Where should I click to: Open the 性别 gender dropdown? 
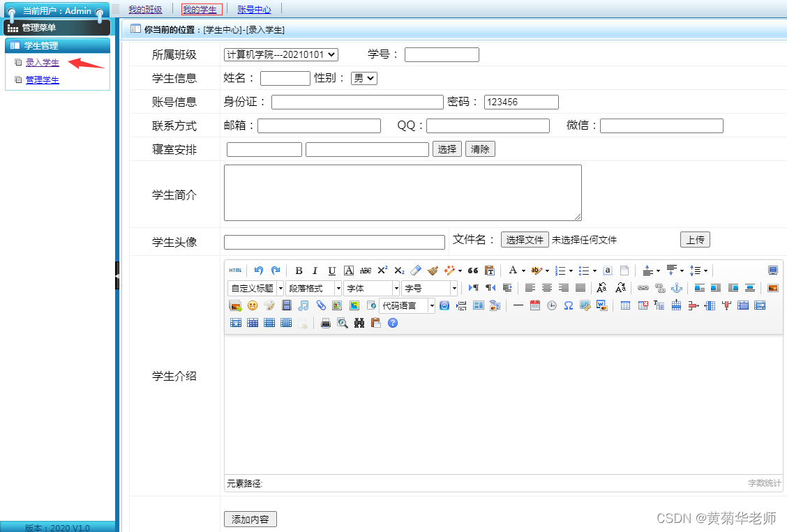coord(363,78)
